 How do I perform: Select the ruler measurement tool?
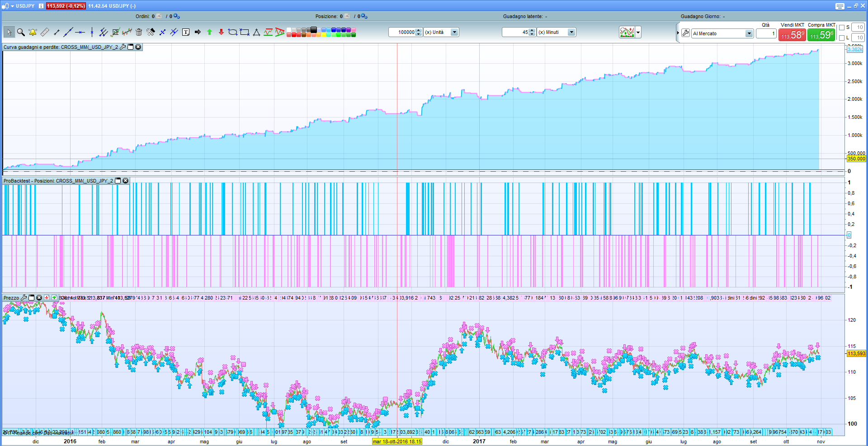pyautogui.click(x=44, y=32)
